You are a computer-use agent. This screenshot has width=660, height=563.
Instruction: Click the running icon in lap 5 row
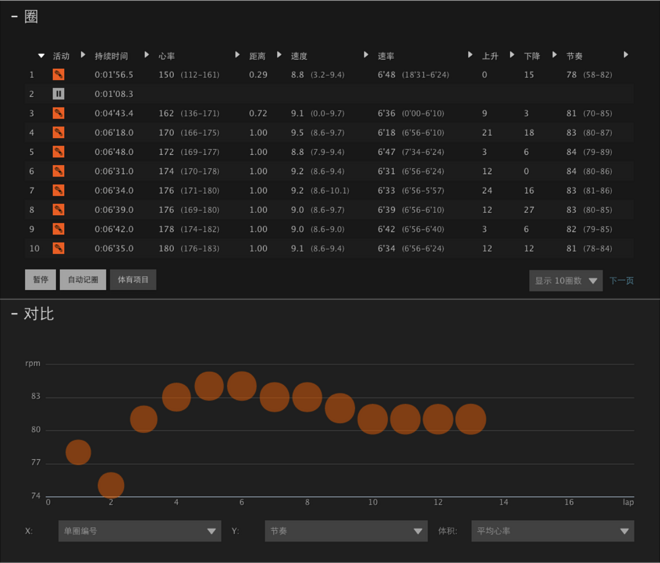coord(59,152)
